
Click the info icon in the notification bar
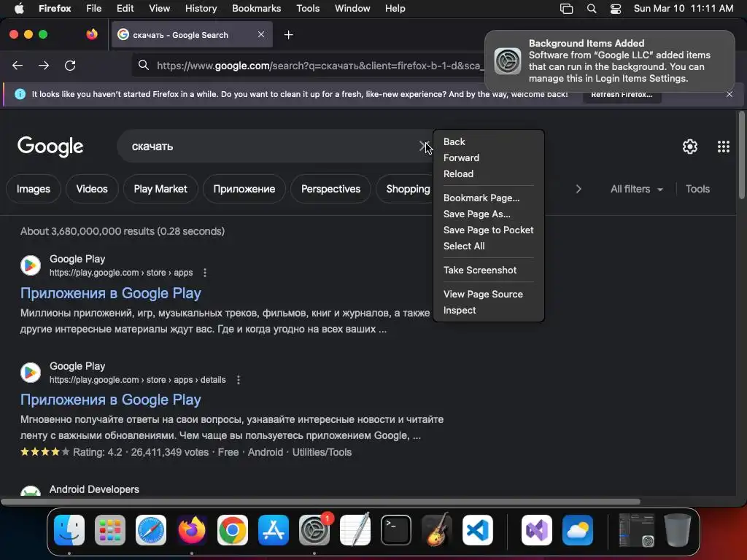pyautogui.click(x=20, y=94)
